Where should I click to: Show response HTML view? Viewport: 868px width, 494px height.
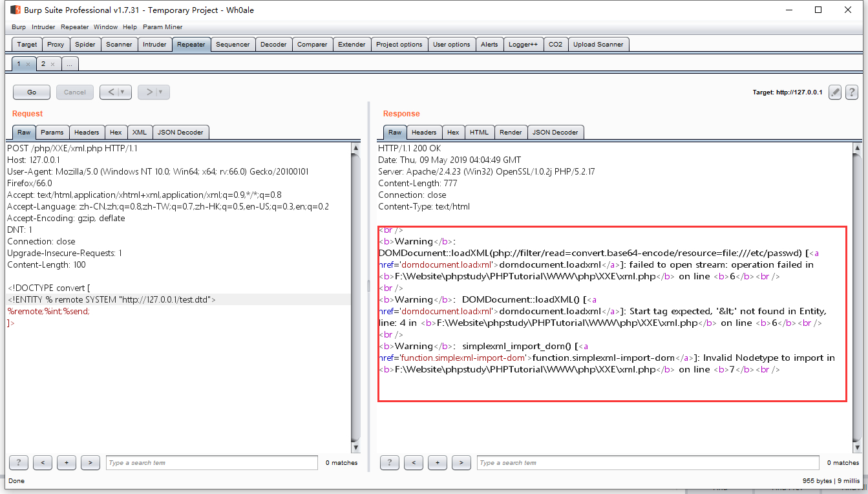[479, 132]
